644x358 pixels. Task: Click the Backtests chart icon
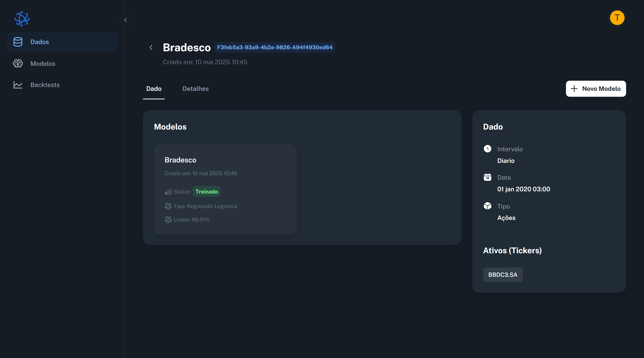tap(18, 85)
